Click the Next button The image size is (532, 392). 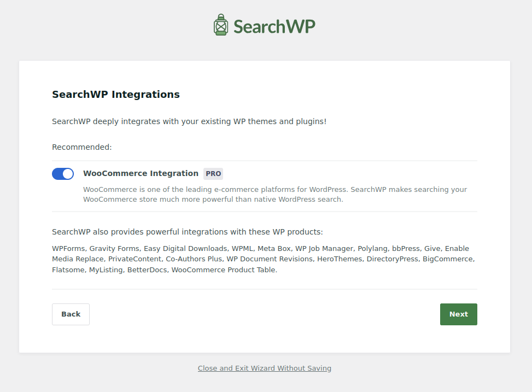click(x=458, y=314)
